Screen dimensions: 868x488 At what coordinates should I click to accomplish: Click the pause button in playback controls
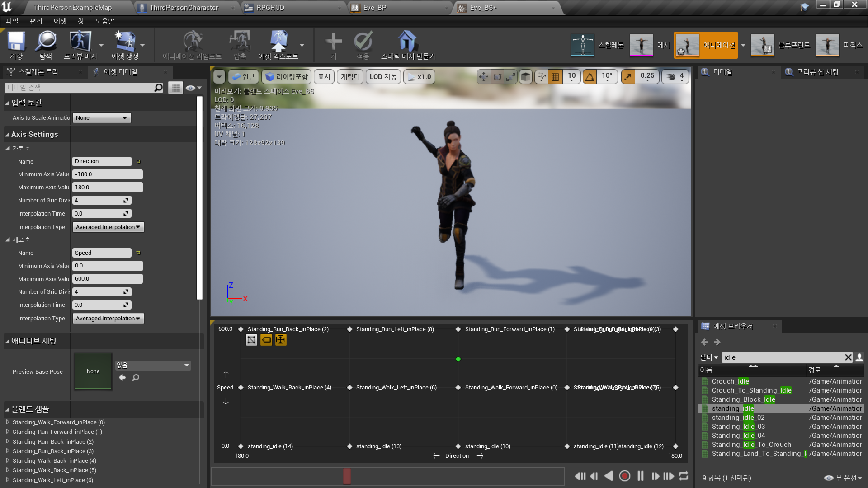click(640, 476)
